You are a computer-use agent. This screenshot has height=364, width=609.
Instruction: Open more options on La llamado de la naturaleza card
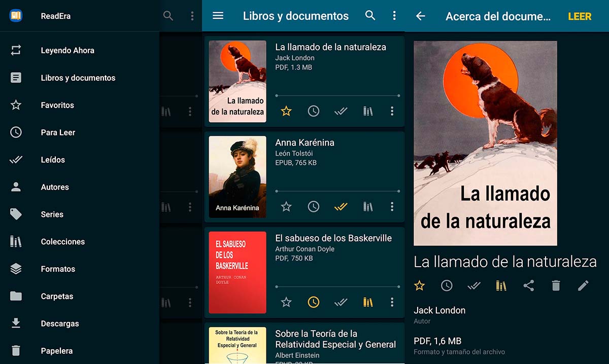click(392, 111)
